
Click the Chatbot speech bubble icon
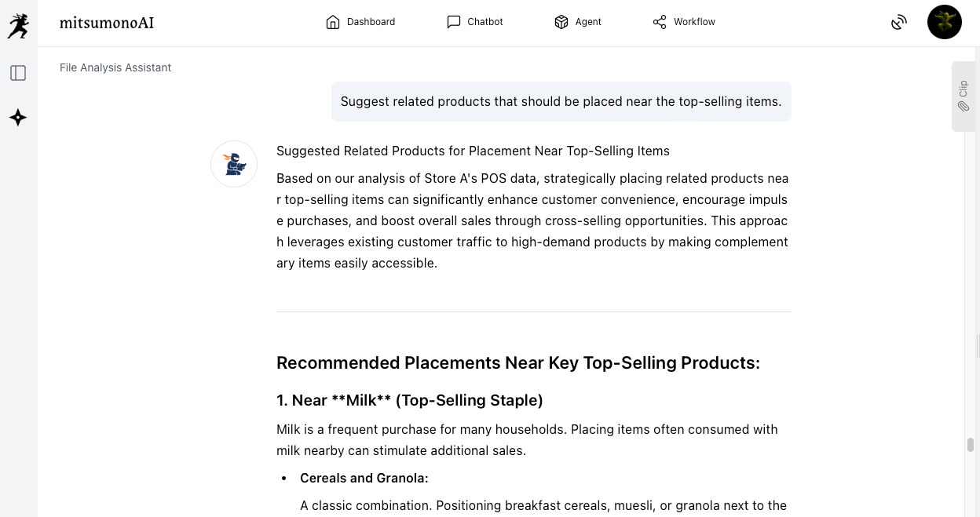[x=454, y=22]
